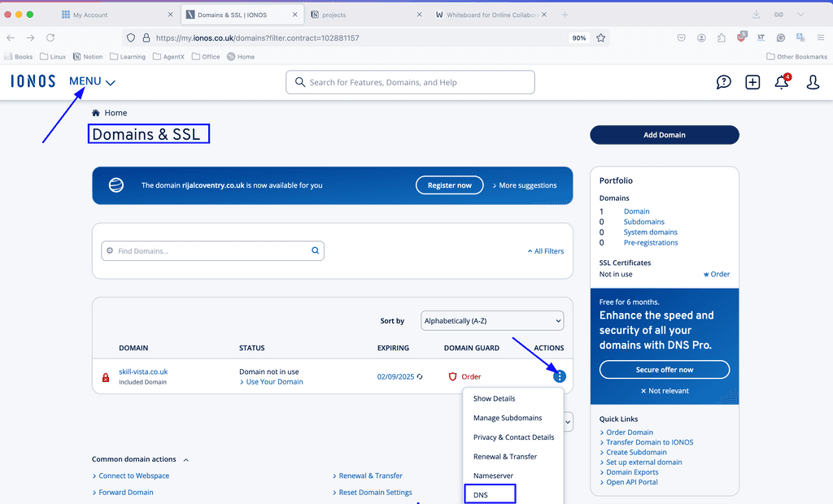This screenshot has height=504, width=833.
Task: Select DNS from the actions menu
Action: [x=480, y=494]
